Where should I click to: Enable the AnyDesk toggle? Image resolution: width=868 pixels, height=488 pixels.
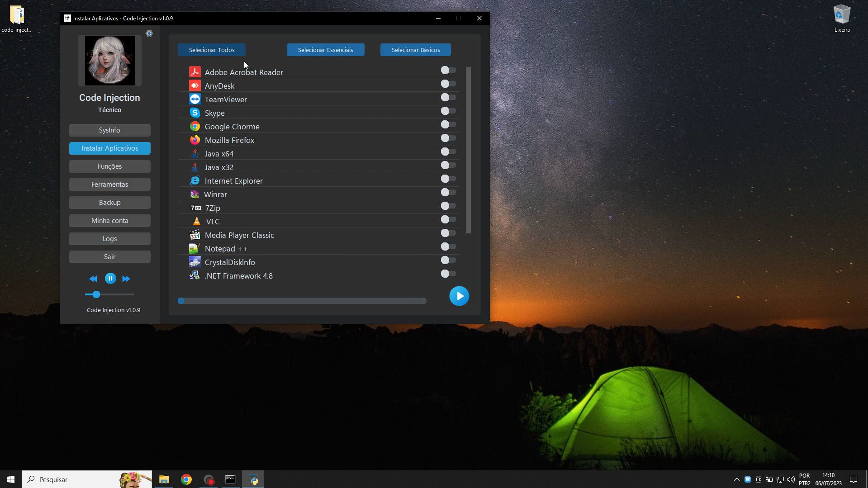click(448, 84)
